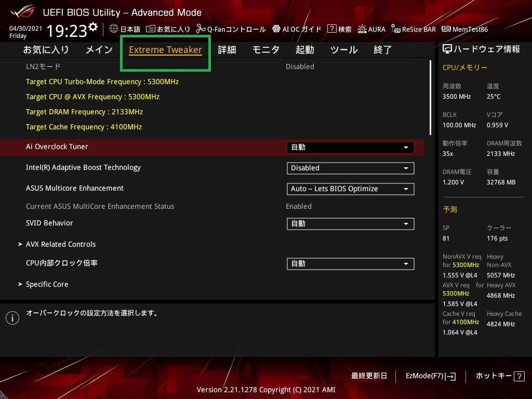Switch to the モニタ tab
This screenshot has width=532, height=399.
click(265, 49)
